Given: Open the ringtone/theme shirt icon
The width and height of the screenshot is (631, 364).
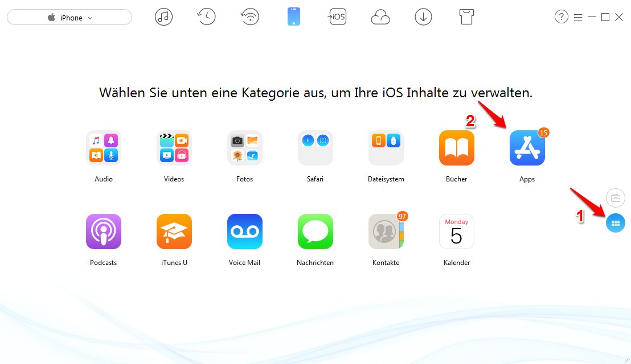Looking at the screenshot, I should point(466,17).
